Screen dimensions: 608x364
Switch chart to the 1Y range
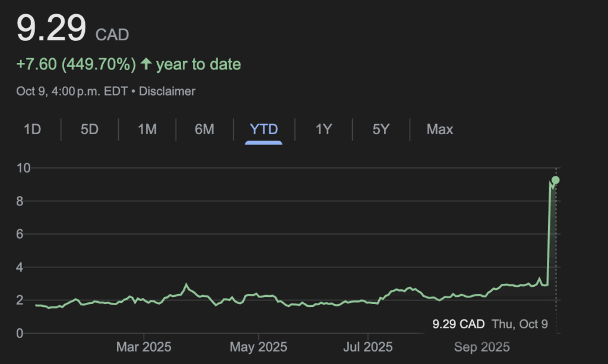pyautogui.click(x=323, y=129)
